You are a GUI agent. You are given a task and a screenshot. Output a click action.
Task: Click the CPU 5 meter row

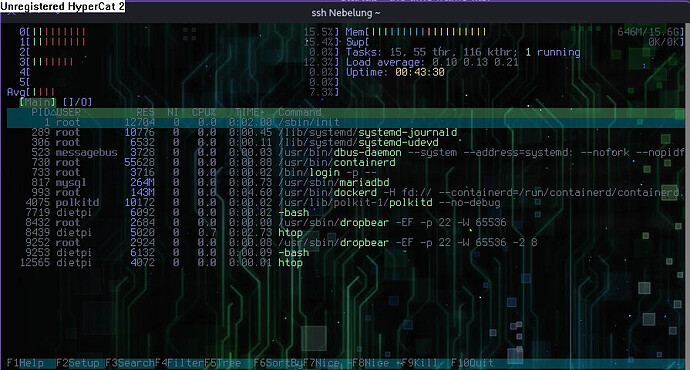[179, 82]
